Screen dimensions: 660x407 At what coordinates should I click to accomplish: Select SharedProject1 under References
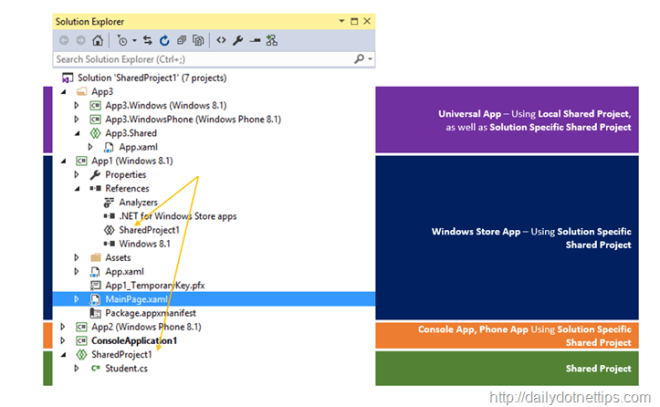click(x=149, y=230)
